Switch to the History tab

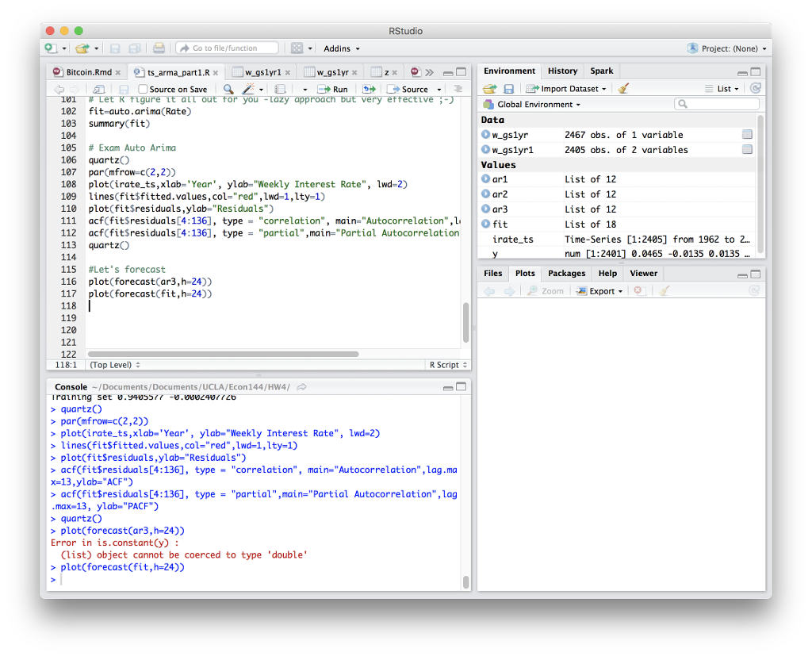[562, 71]
